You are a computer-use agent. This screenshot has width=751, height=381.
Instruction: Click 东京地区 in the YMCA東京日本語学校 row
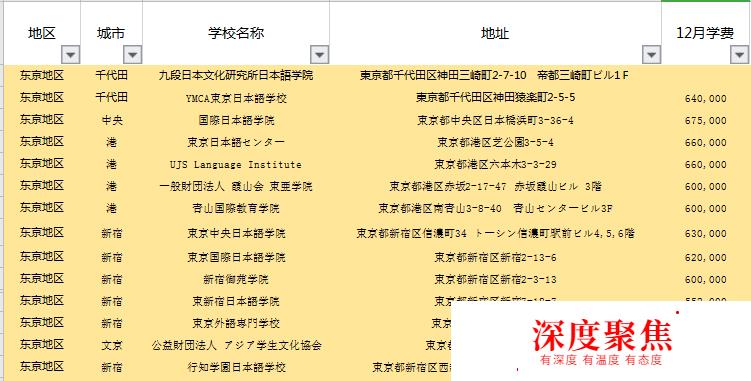click(x=42, y=97)
